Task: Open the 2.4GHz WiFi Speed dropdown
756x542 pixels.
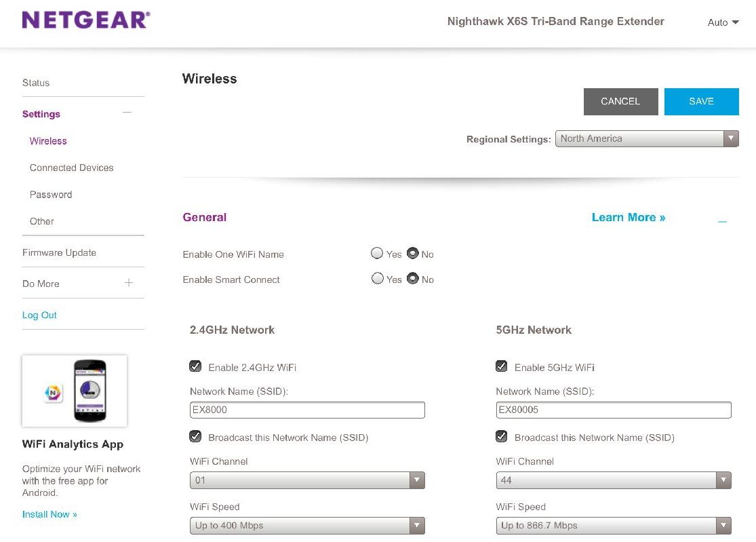Action: coord(416,525)
